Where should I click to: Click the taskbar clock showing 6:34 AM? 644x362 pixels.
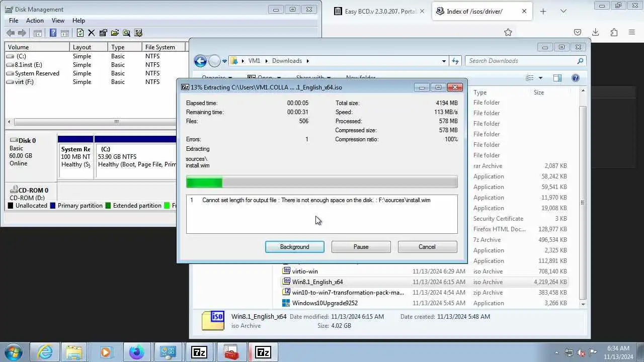pyautogui.click(x=618, y=352)
